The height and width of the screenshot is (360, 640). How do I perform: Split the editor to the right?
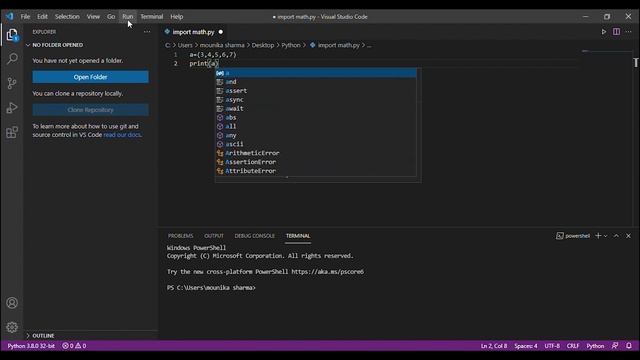[616, 32]
